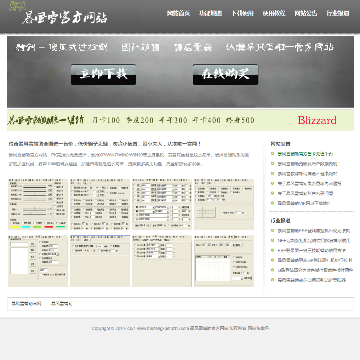Click the red Blizzard text logo
The height and width of the screenshot is (360, 360).
[x=317, y=120]
